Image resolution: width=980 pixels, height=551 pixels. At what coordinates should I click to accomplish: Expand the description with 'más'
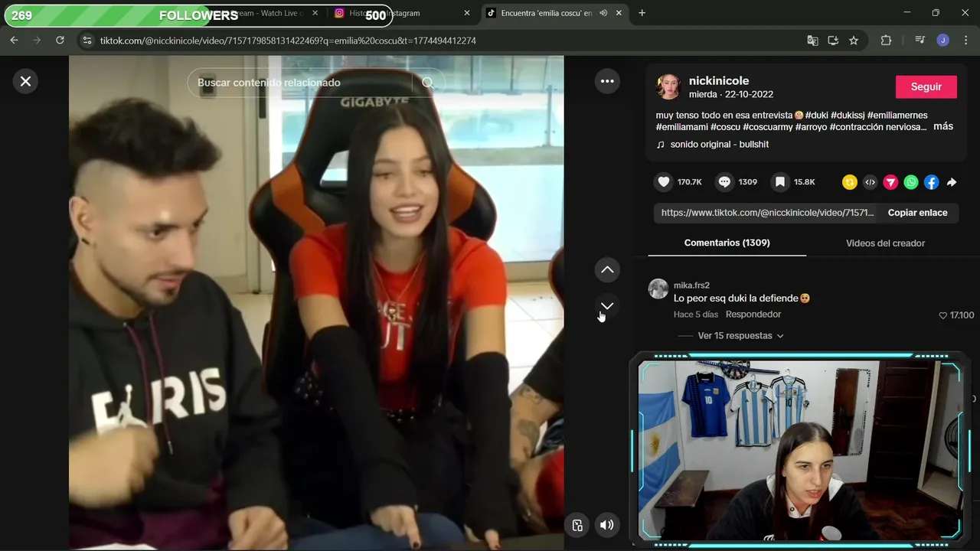tap(943, 126)
